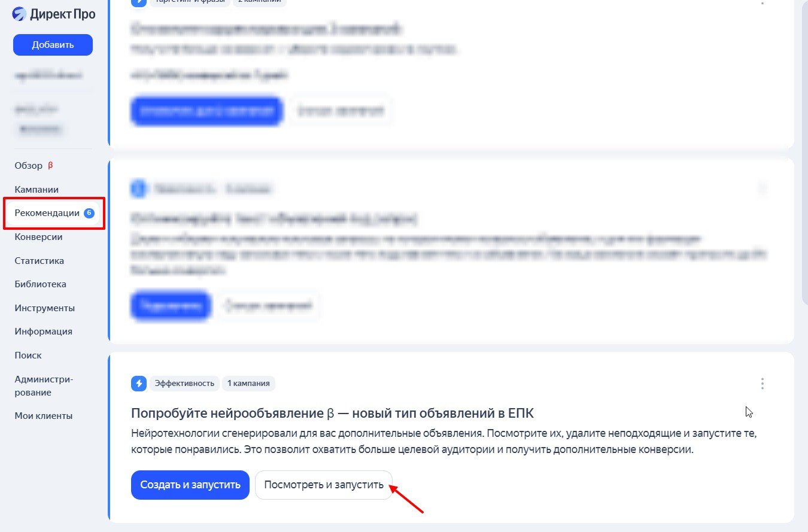Select Библиотека in sidebar
Viewport: 808px width, 532px height.
41,284
